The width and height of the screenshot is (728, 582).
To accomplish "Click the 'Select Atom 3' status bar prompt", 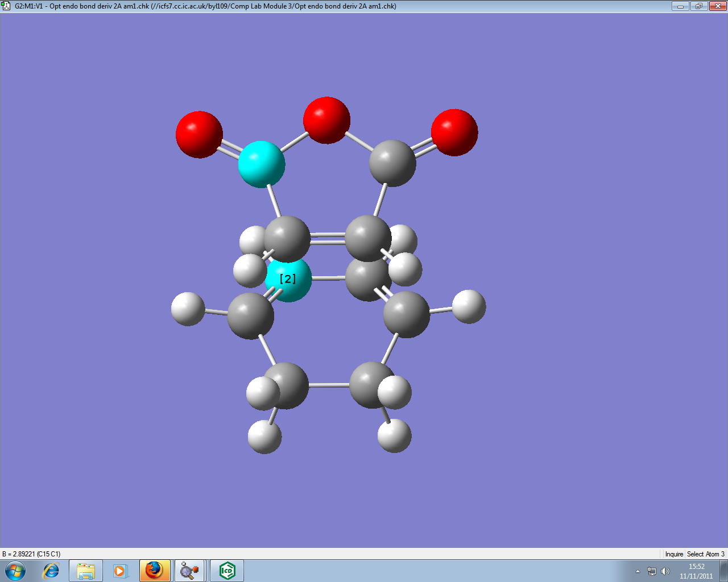I will (705, 554).
